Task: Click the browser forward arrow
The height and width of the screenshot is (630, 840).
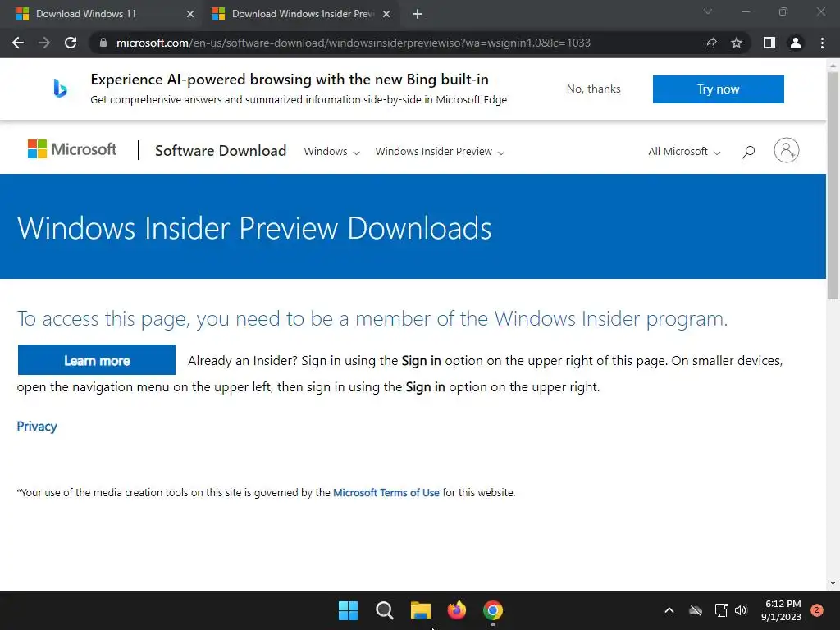Action: coord(44,43)
